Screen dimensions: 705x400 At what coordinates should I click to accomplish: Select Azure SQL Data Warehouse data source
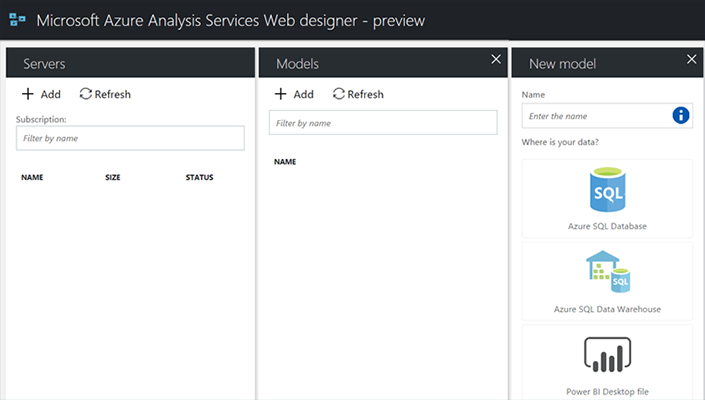click(607, 281)
